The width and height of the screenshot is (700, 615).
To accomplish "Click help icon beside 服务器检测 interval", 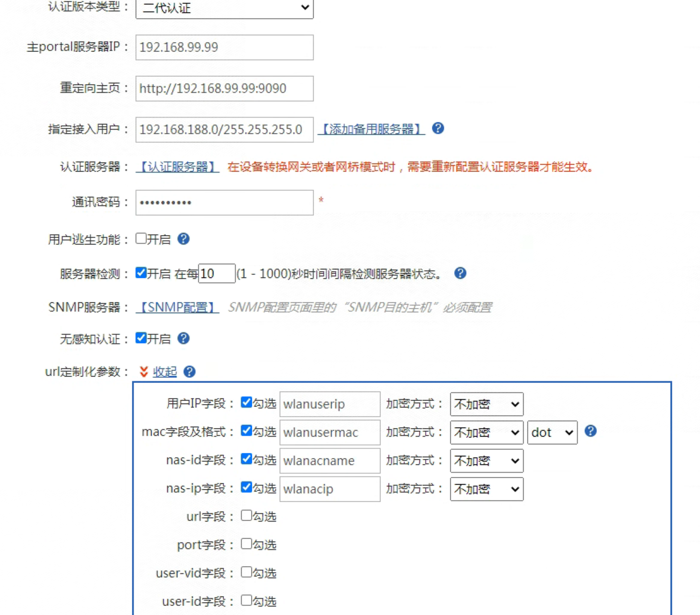I will point(461,273).
